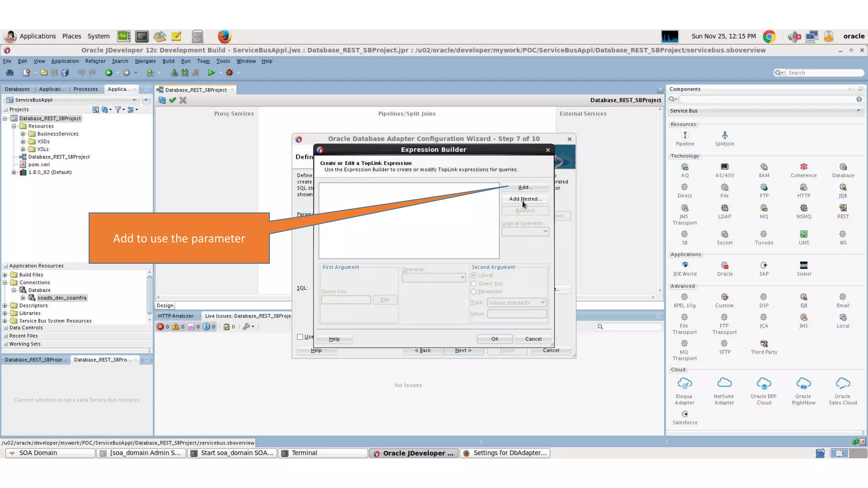Click the Oracle ERP Cloud adapter
This screenshot has width=868, height=488.
click(x=763, y=384)
